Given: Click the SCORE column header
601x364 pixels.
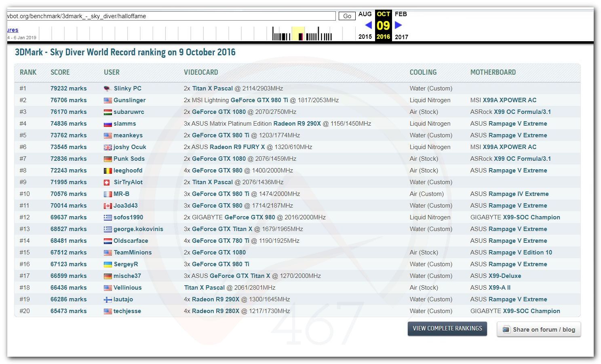Looking at the screenshot, I should click(x=60, y=72).
